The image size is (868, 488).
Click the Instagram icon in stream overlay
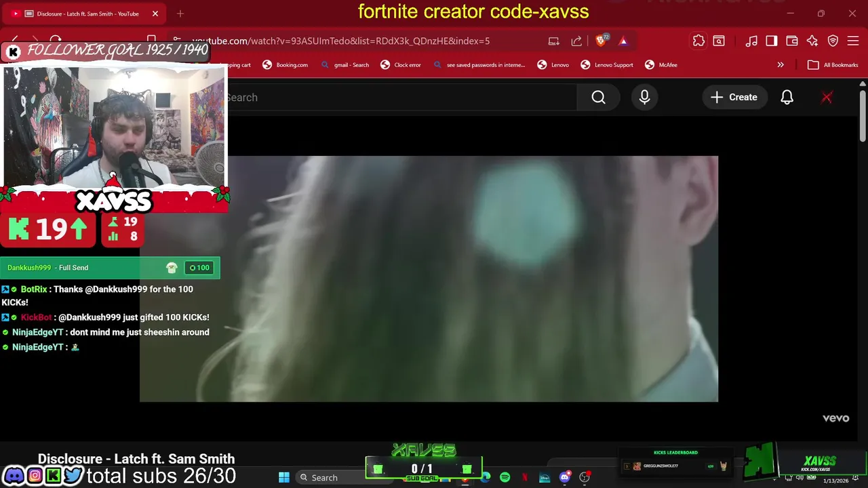coord(34,476)
